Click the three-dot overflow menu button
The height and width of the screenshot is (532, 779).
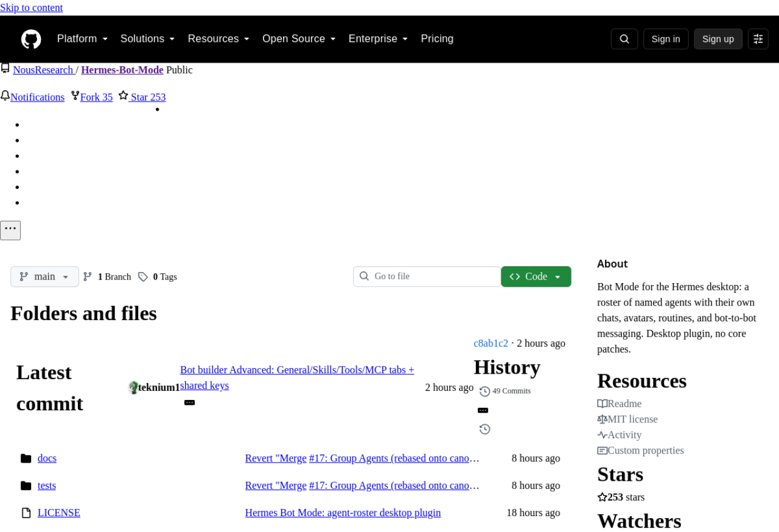(10, 230)
